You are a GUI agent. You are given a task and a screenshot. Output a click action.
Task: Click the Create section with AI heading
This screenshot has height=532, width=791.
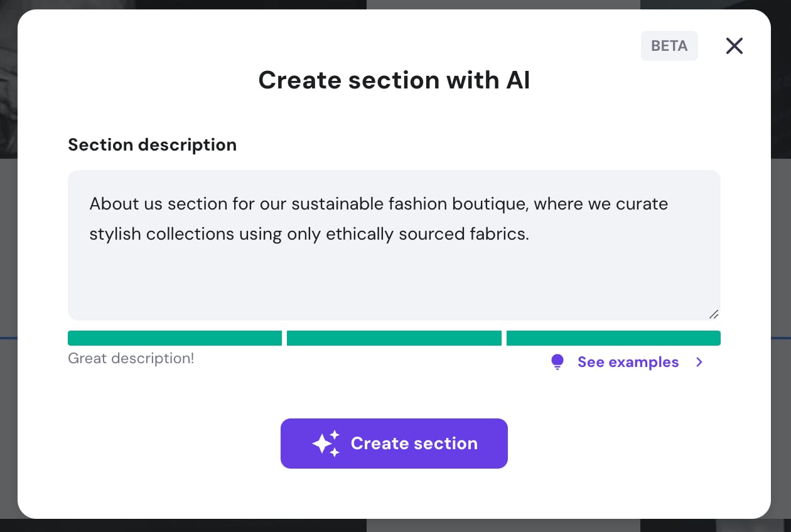pyautogui.click(x=394, y=80)
